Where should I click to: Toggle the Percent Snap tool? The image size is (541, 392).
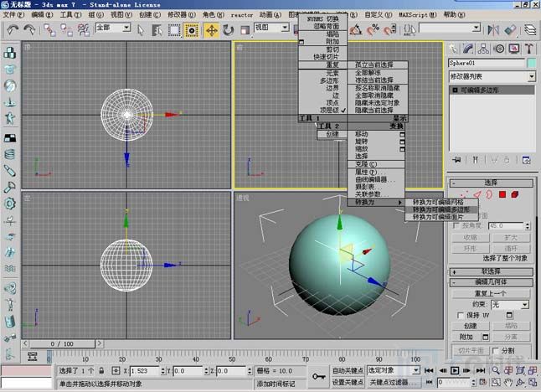click(x=373, y=30)
